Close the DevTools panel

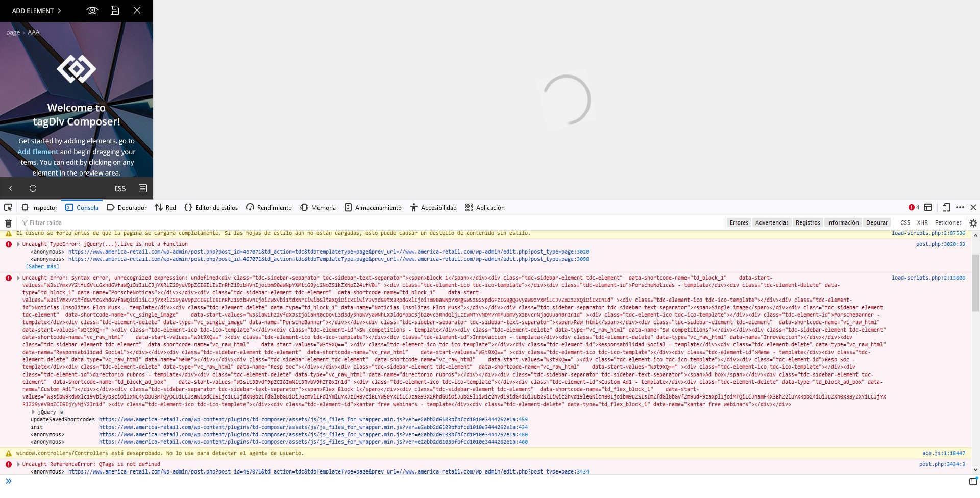point(973,208)
